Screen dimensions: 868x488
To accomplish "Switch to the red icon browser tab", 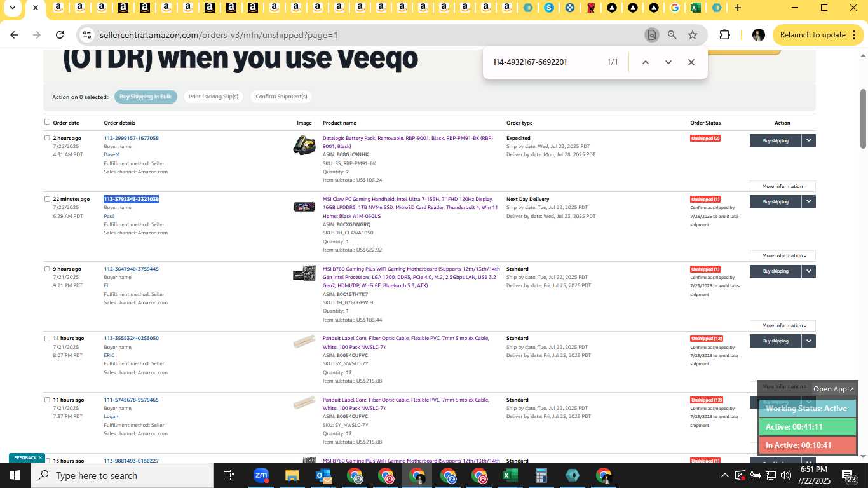I will (591, 8).
